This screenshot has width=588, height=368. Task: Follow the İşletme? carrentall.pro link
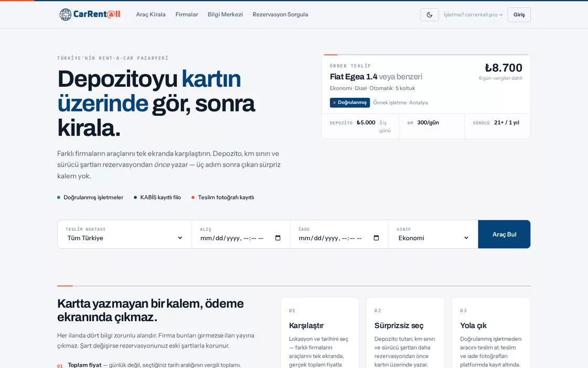(x=473, y=15)
